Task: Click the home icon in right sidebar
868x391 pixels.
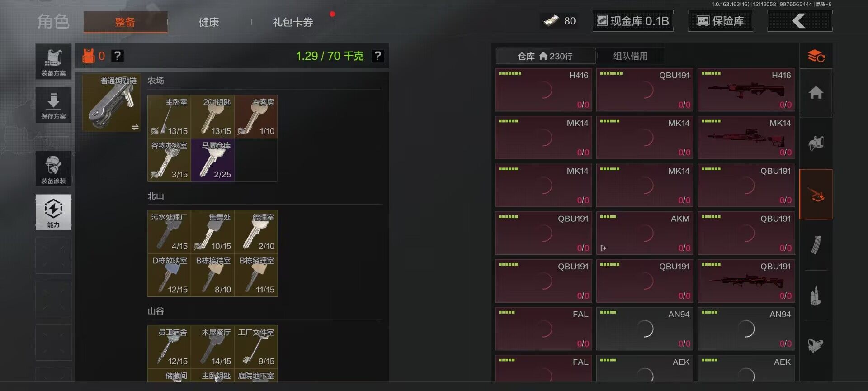Action: [816, 93]
